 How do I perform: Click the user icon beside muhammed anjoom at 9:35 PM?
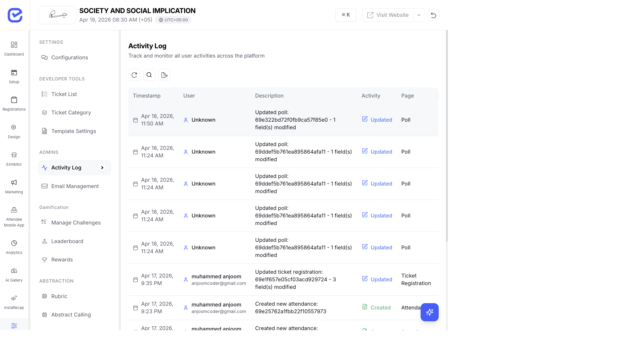click(186, 280)
